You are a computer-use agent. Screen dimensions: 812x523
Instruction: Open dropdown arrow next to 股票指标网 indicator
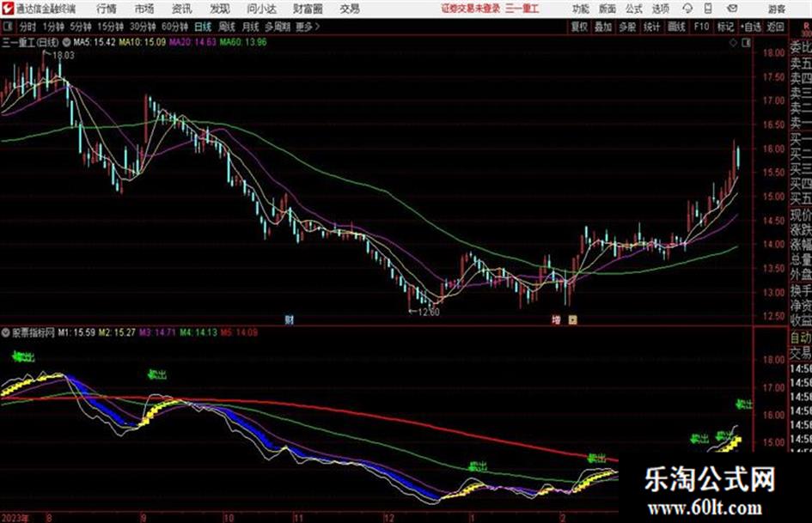pyautogui.click(x=6, y=332)
